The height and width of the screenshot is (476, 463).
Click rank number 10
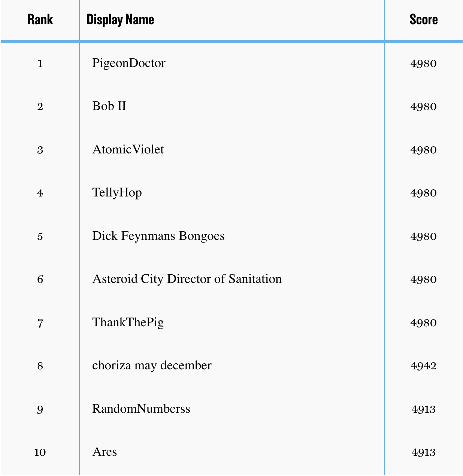pos(40,452)
